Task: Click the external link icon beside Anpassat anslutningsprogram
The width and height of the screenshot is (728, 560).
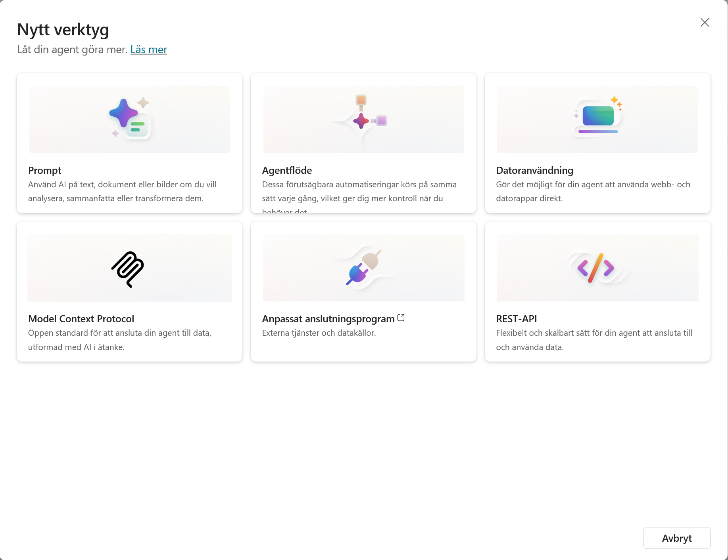Action: (401, 318)
